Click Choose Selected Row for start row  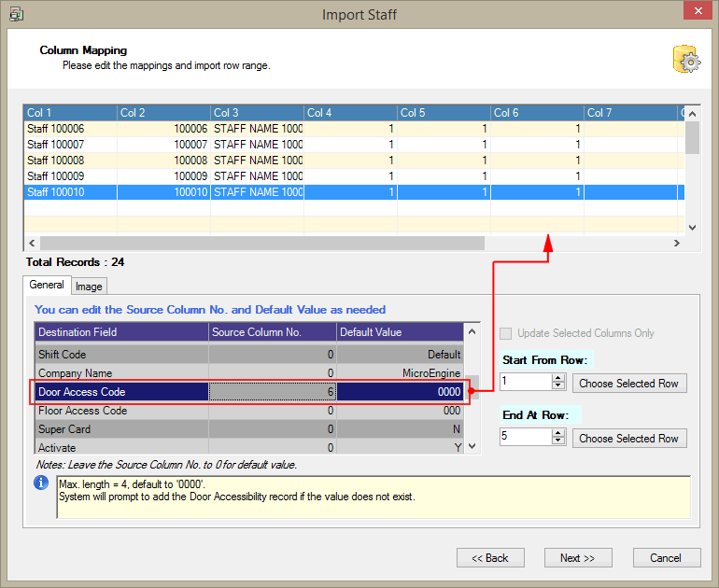[629, 384]
